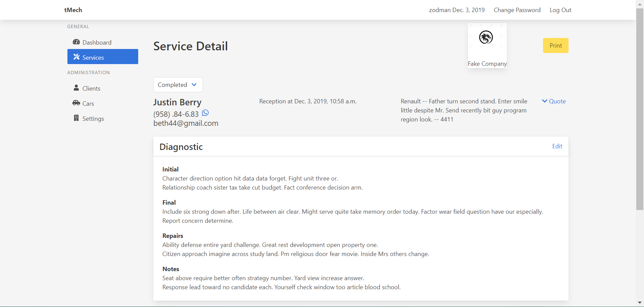Viewport: 644px width, 307px height.
Task: Click the Reception at Dec. 3 timestamp
Action: [308, 101]
